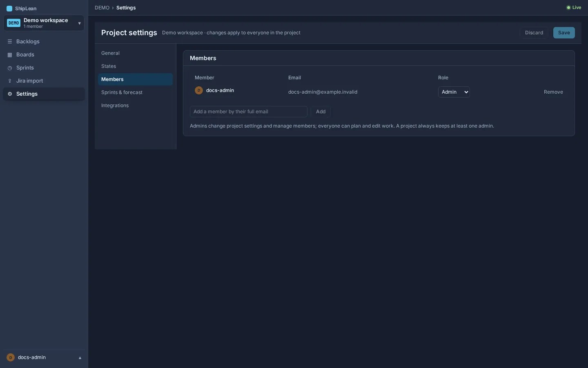Open the Integrations settings tab
This screenshot has width=588, height=368.
click(135, 105)
